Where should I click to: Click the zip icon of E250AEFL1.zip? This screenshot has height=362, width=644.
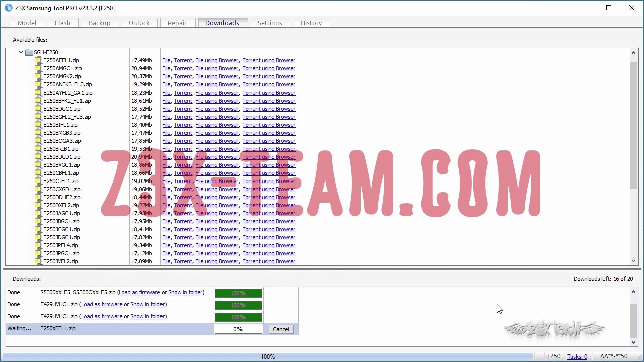[x=38, y=60]
